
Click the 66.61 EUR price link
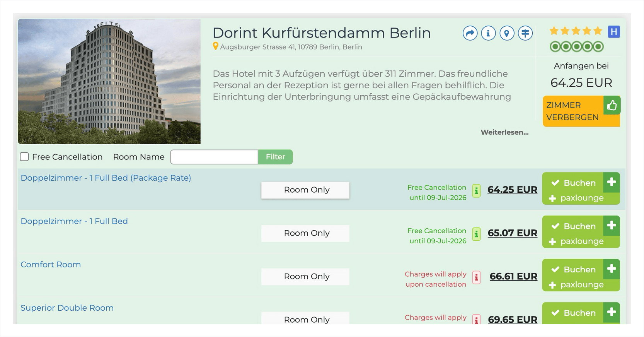point(513,277)
